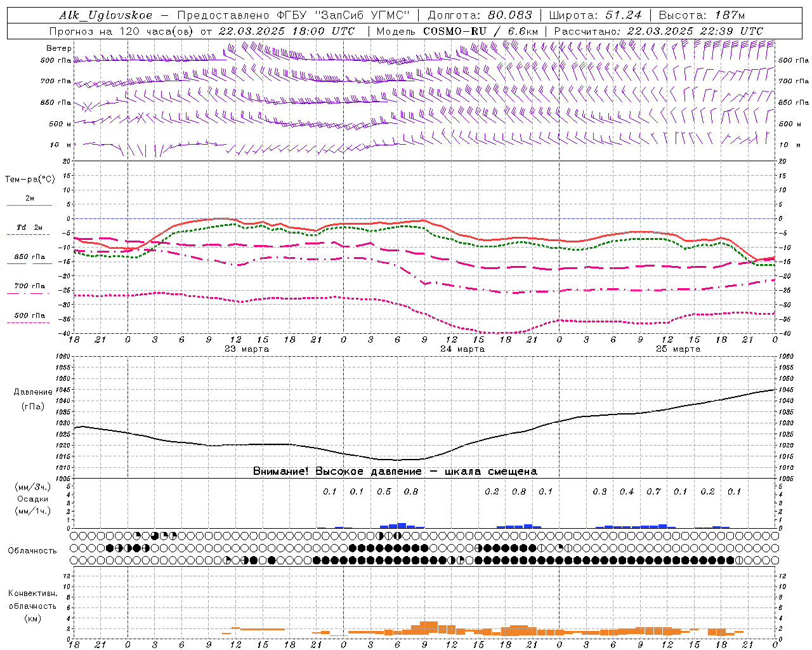
Task: Click the Высота: 187м value
Action: (701, 15)
